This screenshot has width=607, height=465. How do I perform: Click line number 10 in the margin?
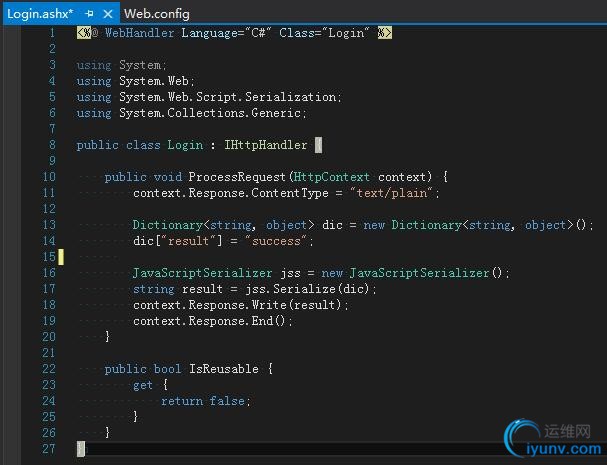[49, 177]
